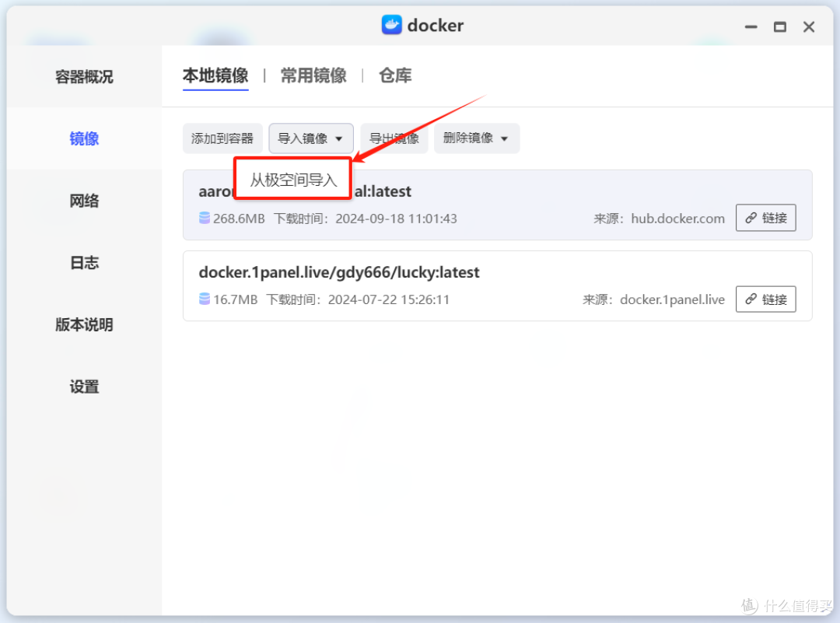The height and width of the screenshot is (623, 840).
Task: Switch to the 常用镜像 tab
Action: [314, 75]
